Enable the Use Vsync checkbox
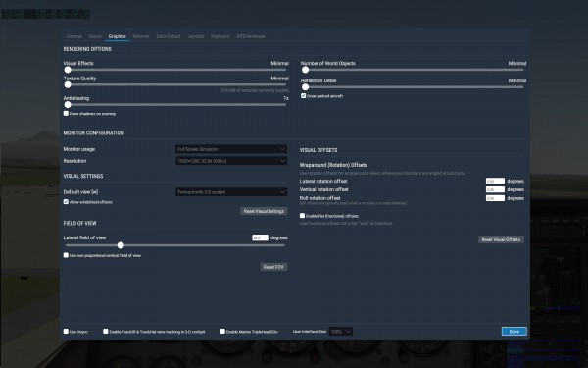Screen dimensions: 588x368 66,332
